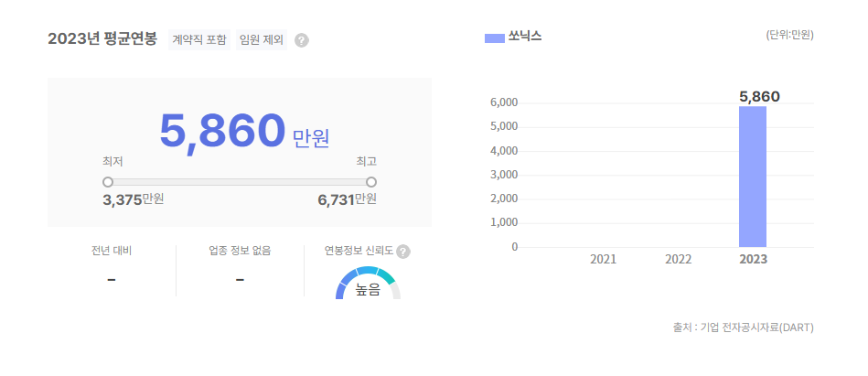
Task: Select the 계약직 포함 tag
Action: coord(199,40)
